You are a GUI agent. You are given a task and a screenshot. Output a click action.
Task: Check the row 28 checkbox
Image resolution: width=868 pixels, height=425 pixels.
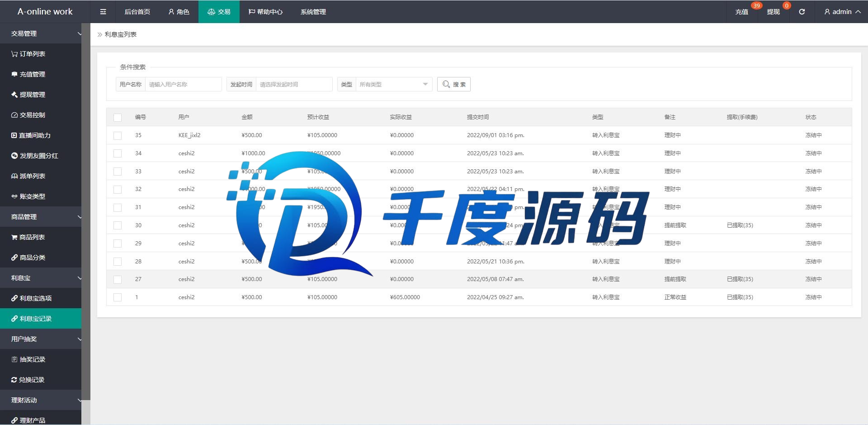coord(118,262)
